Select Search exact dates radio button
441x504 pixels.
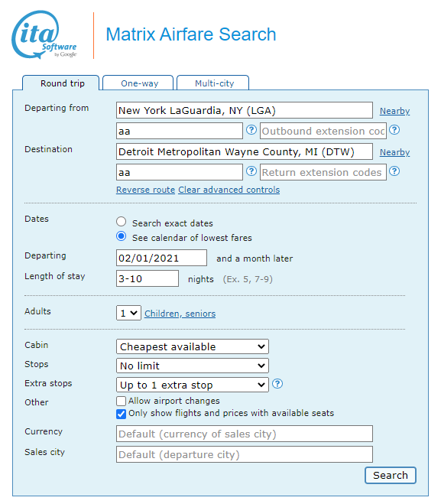(121, 222)
